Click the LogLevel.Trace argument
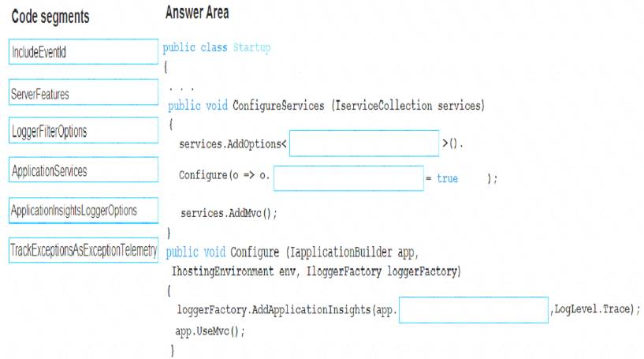Image resolution: width=644 pixels, height=359 pixels. click(x=593, y=309)
